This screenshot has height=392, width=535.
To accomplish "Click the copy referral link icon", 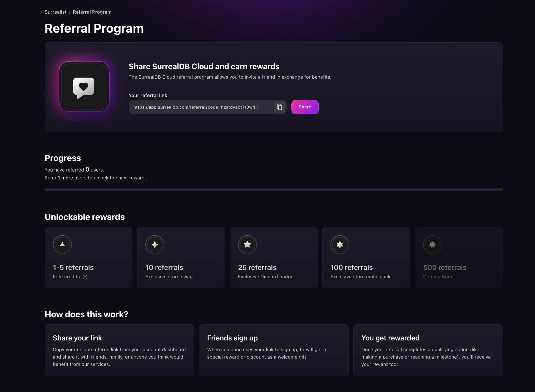I will (279, 107).
